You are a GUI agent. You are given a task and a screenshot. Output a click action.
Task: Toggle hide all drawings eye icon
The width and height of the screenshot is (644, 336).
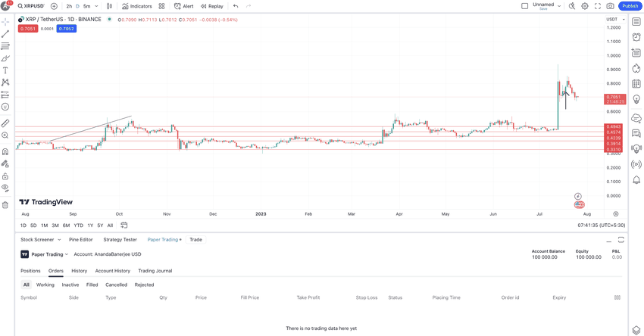click(x=5, y=188)
